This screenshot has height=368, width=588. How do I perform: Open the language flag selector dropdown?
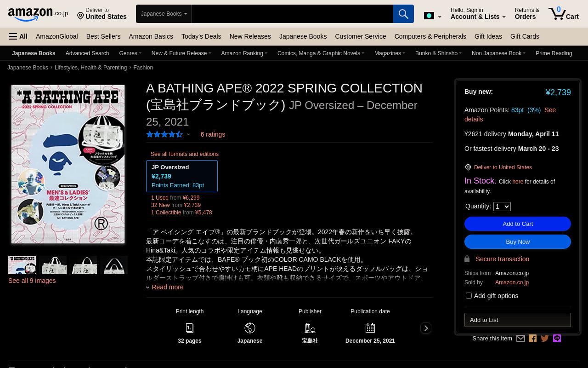432,16
